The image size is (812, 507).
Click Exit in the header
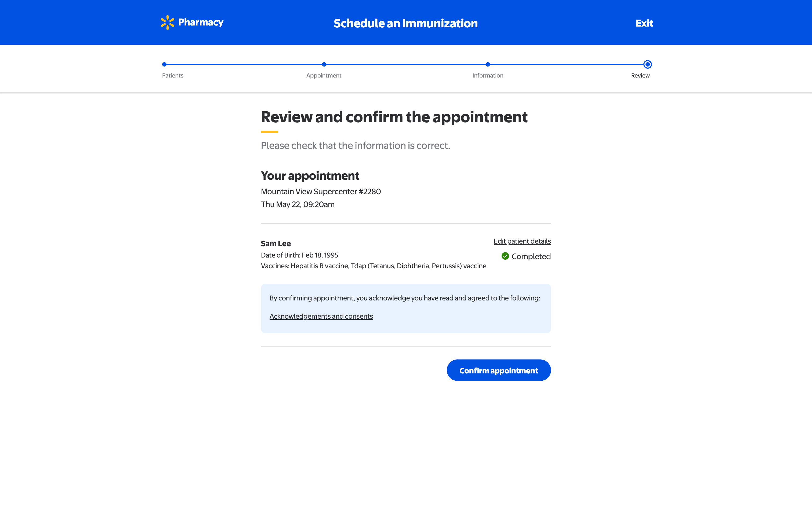point(644,23)
